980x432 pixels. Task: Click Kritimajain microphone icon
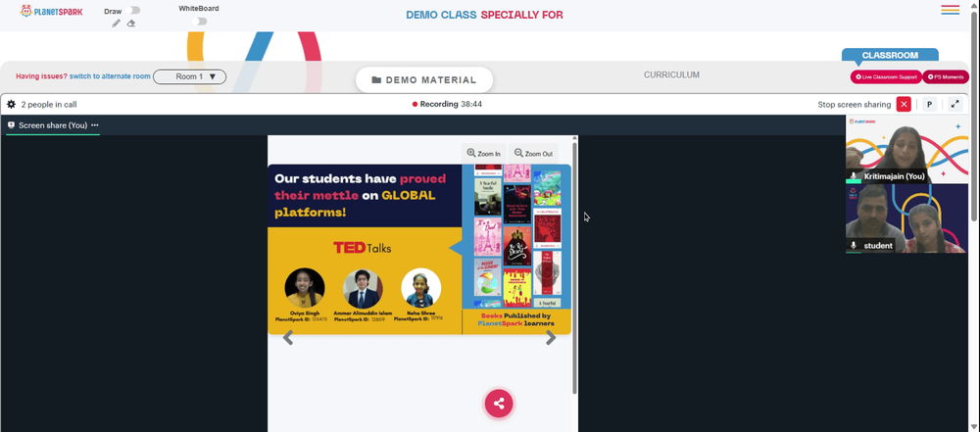854,176
